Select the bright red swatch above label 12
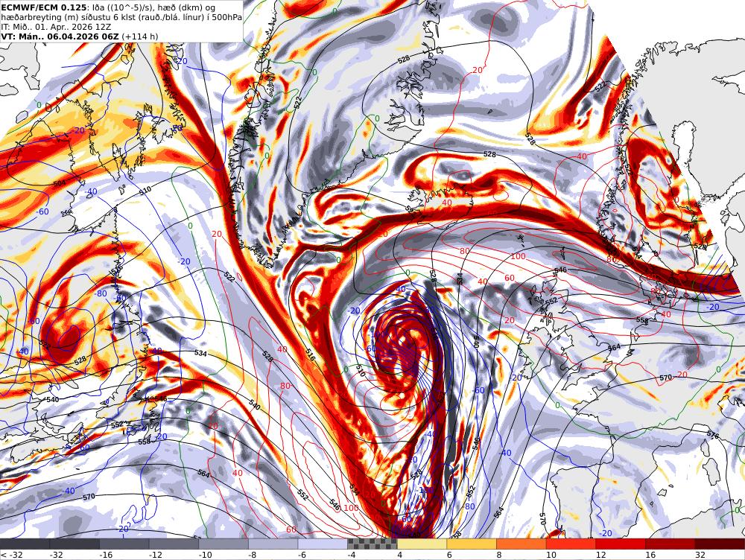745x560 pixels. (621, 544)
